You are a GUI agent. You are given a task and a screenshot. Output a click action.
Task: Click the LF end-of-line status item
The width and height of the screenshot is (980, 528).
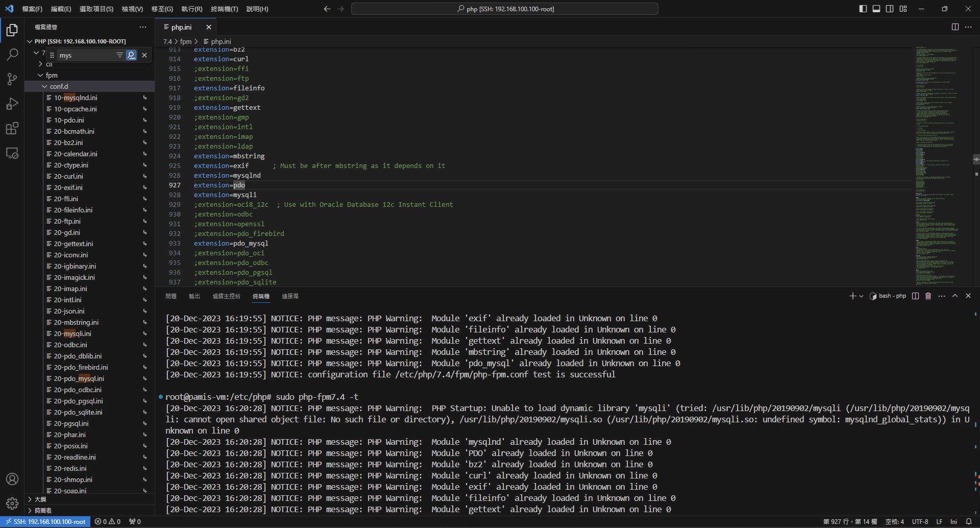click(x=939, y=522)
